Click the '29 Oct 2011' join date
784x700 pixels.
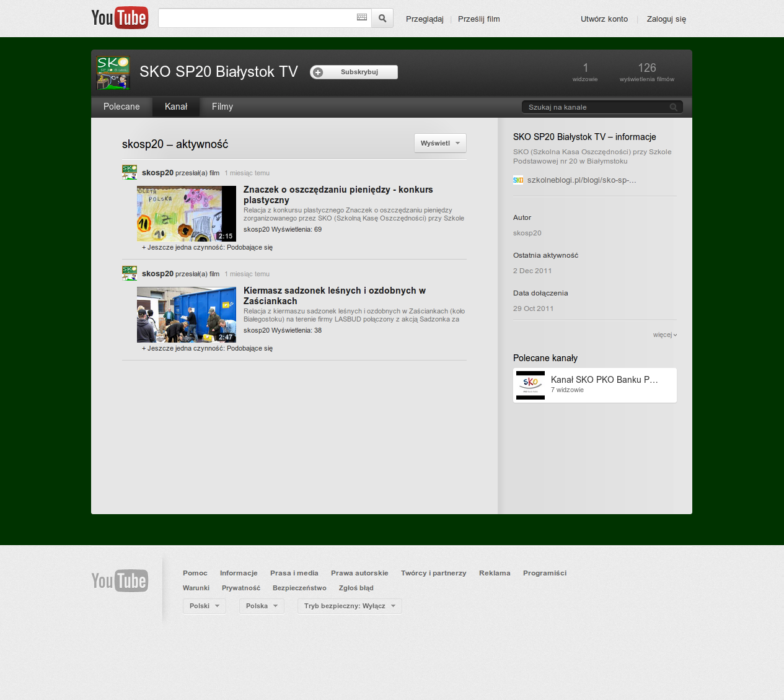pos(534,308)
